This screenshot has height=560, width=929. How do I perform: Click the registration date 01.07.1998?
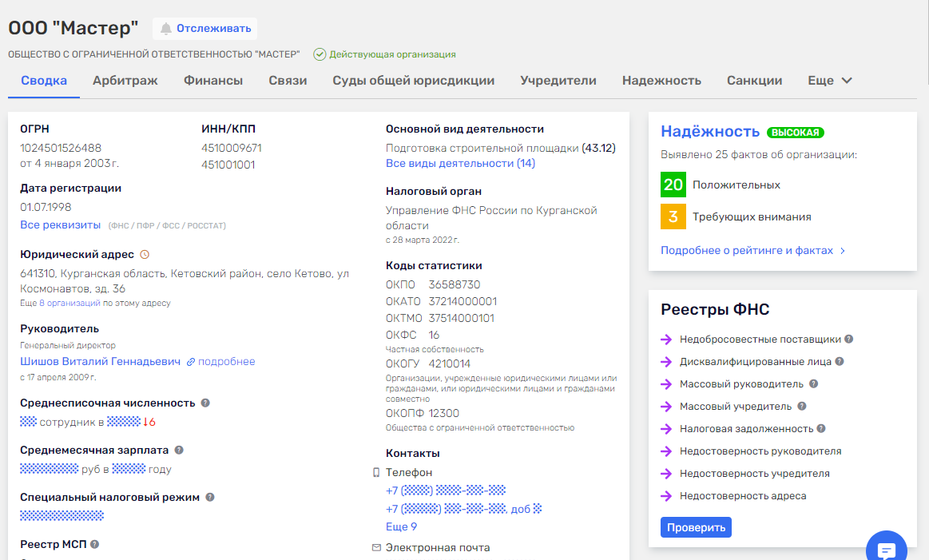[x=46, y=208]
